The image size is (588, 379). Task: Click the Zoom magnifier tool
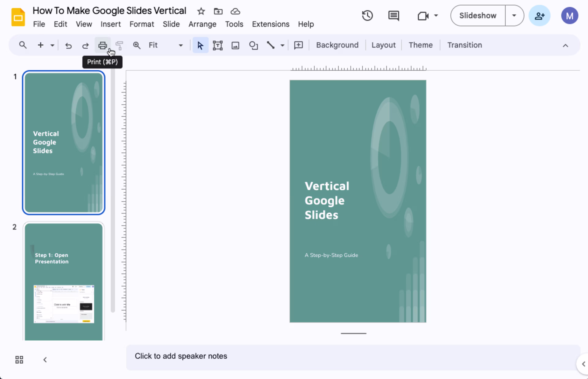137,45
